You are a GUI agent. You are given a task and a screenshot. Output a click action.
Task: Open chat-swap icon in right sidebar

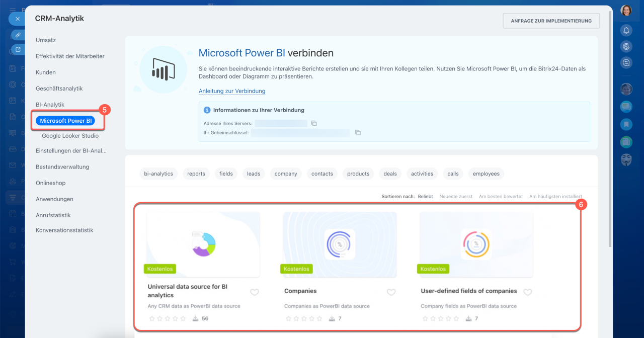click(626, 62)
